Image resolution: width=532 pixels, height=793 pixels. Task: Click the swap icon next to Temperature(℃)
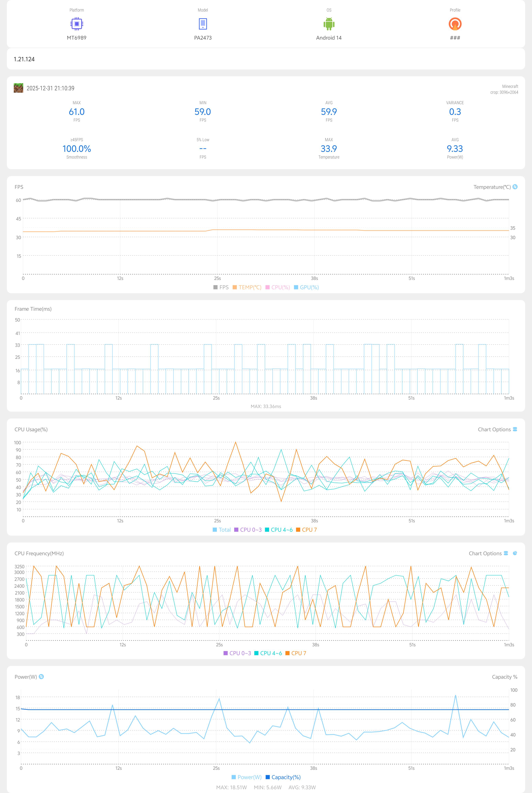tap(515, 187)
